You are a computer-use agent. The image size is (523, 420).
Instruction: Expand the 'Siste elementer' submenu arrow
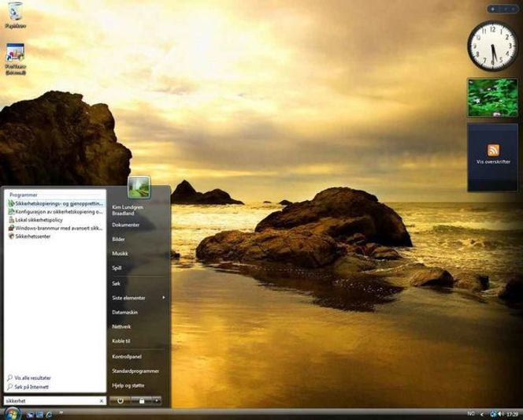(x=164, y=298)
